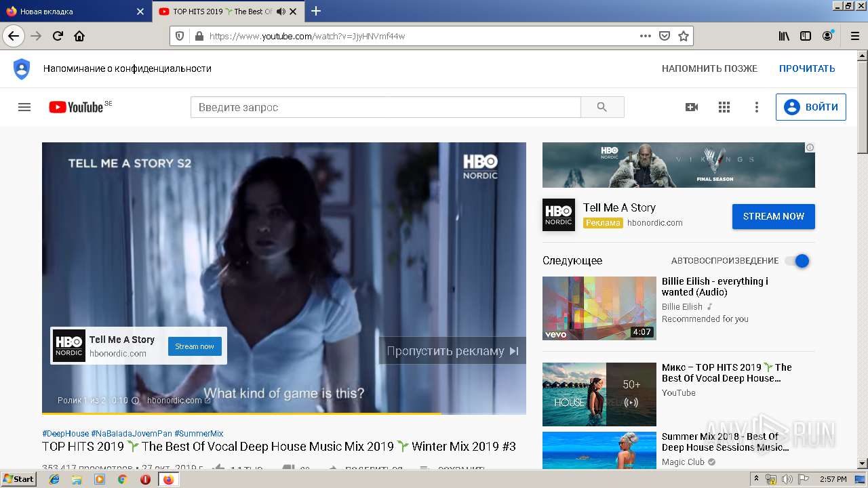Open Windows Explorer folder on taskbar

[77, 479]
